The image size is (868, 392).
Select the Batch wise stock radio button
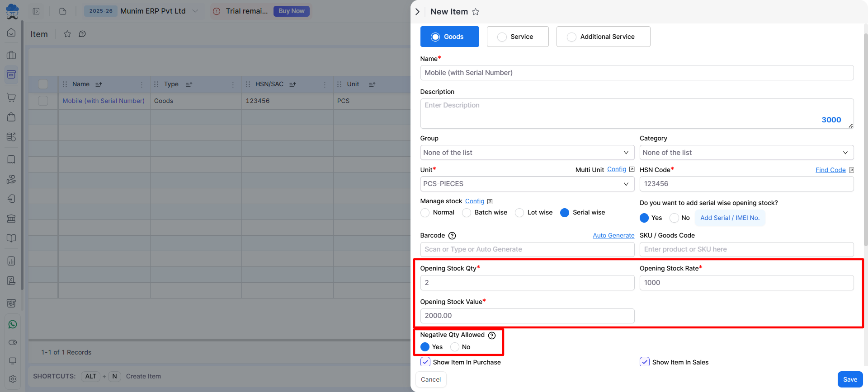[x=467, y=213]
